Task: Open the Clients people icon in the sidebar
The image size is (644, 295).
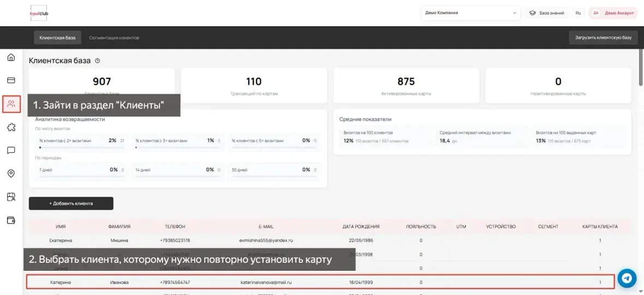Action: coord(11,104)
